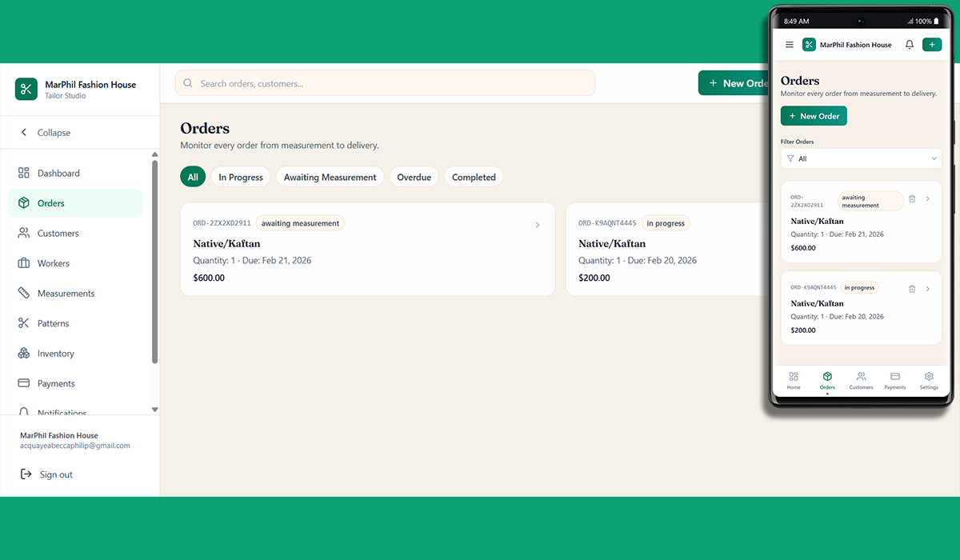Tap the Settings gear in mobile bottom nav
960x560 pixels.
tap(928, 378)
